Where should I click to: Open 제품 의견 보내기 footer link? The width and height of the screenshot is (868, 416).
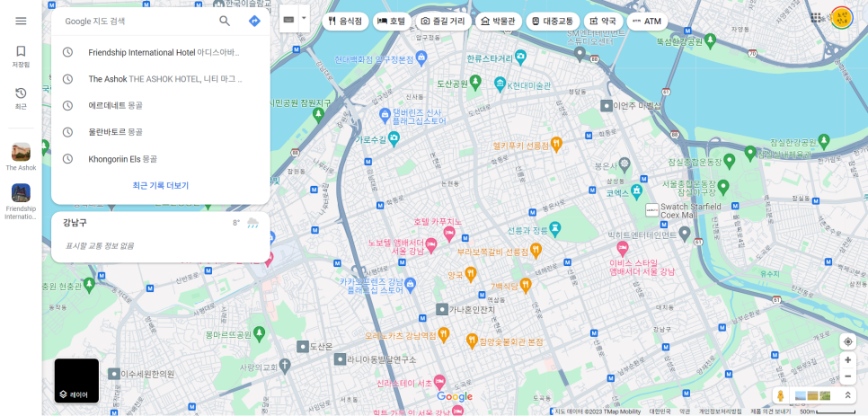771,412
